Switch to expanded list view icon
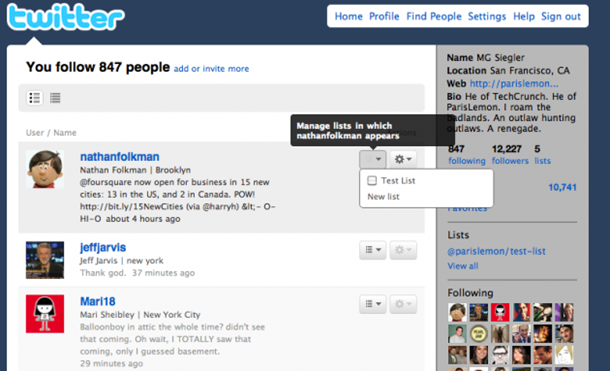The width and height of the screenshot is (610, 371). pos(35,98)
